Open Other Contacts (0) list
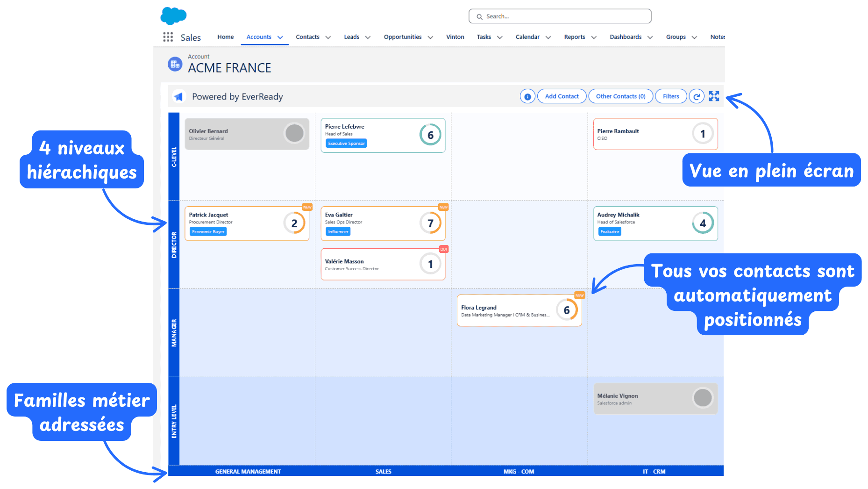Viewport: 868px width, 489px height. point(620,96)
